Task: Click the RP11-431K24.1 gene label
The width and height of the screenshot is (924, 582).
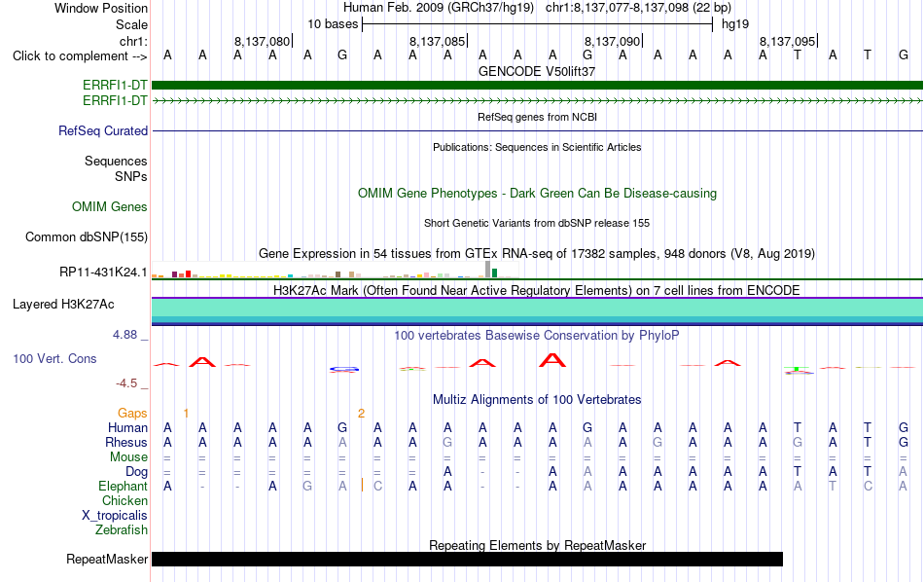Action: coord(103,272)
